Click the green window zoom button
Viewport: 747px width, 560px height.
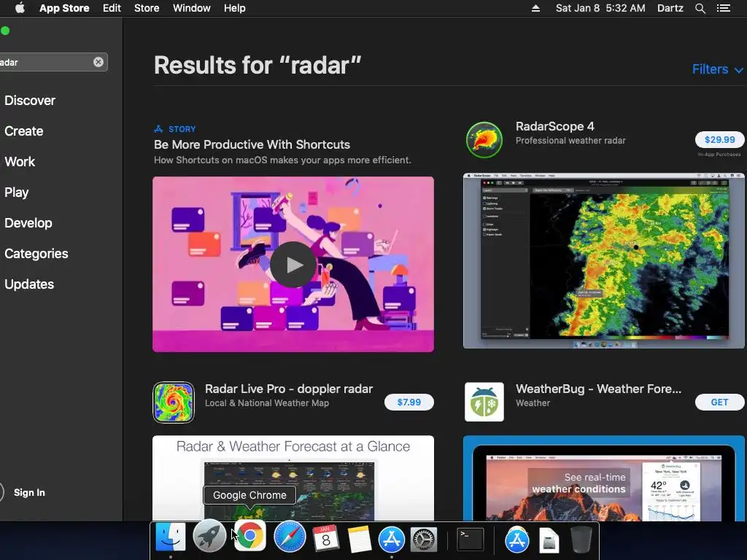click(5, 31)
